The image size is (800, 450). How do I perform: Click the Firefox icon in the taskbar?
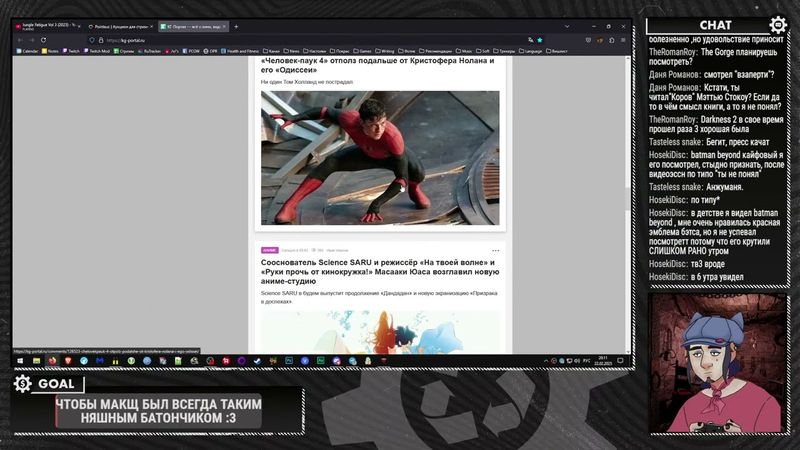click(x=52, y=361)
